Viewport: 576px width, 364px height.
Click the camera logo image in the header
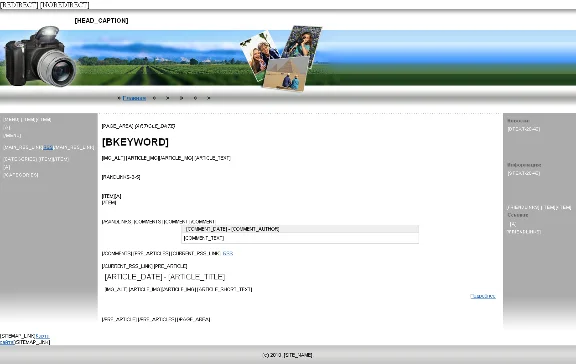(40, 56)
